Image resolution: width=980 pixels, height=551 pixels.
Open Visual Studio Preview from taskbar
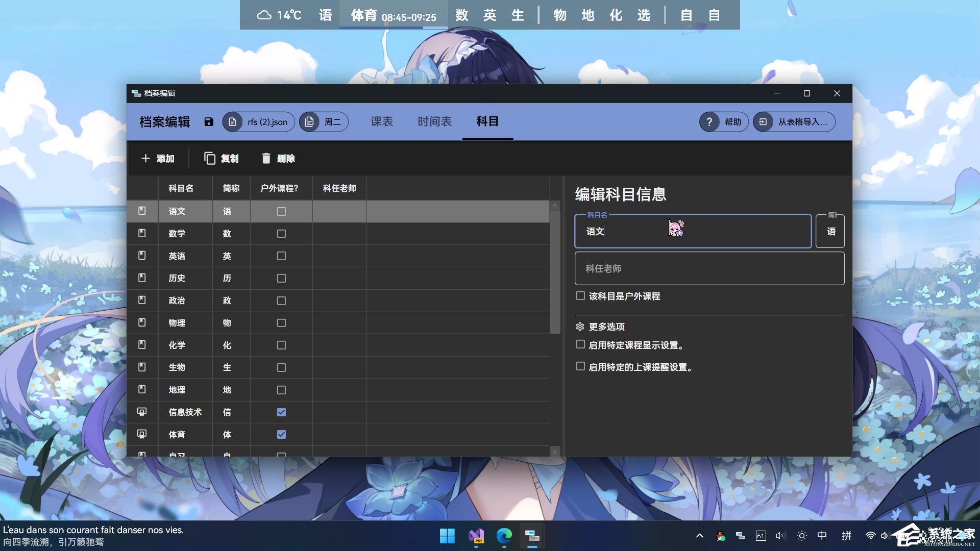[x=476, y=536]
